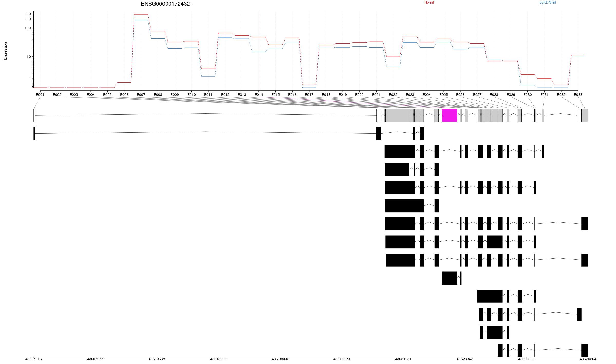Click genomic coordinate 43610638
This screenshot has width=616, height=364.
click(x=157, y=359)
